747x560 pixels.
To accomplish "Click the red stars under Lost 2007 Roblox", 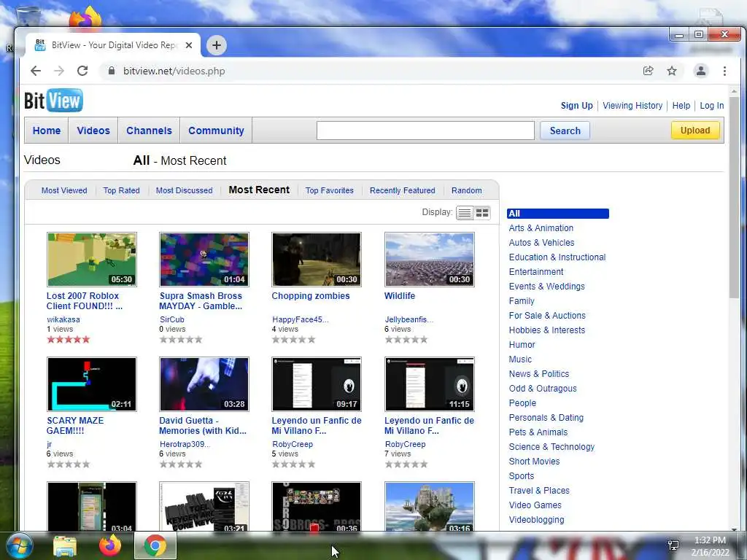I will (68, 340).
